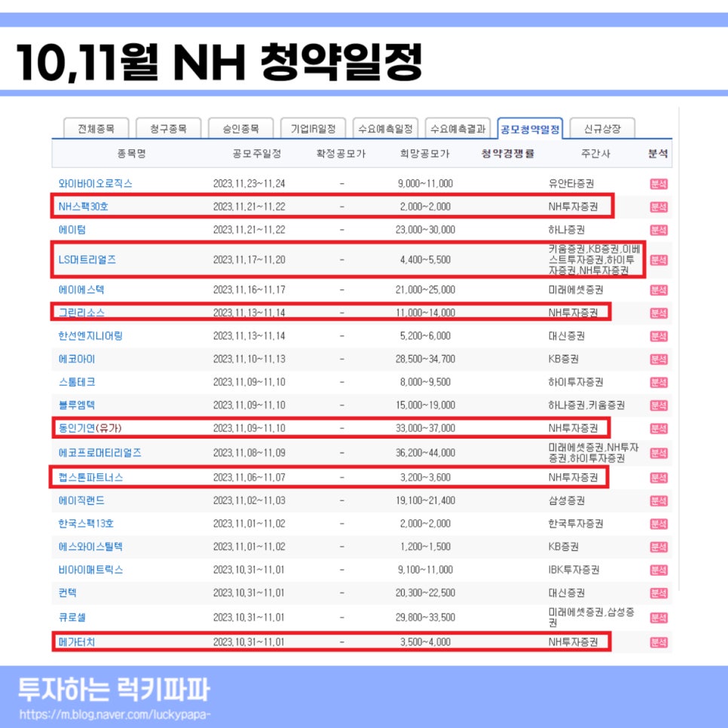Open 분석 icon for 비아이매트릭스 row
The width and height of the screenshot is (728, 728).
point(659,570)
